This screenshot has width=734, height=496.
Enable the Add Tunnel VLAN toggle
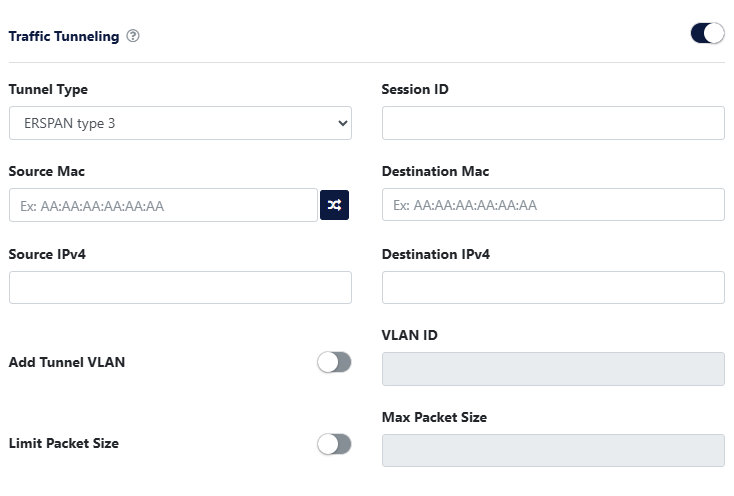[334, 362]
